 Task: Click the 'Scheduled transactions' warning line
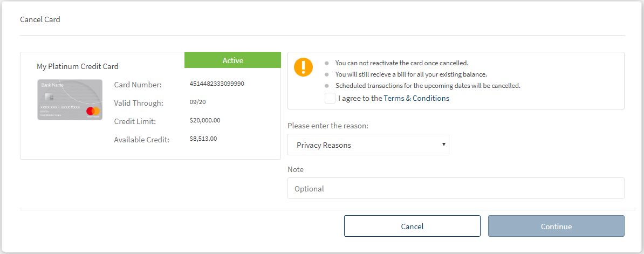[427, 86]
